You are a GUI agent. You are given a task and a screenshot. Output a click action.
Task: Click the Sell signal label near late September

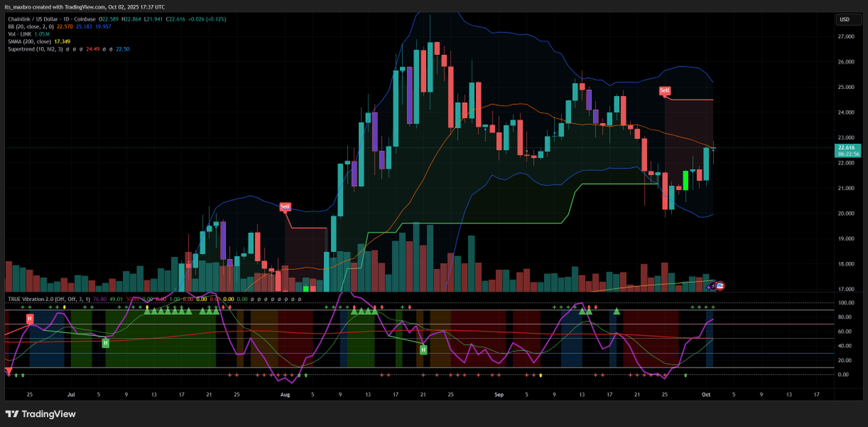[664, 90]
